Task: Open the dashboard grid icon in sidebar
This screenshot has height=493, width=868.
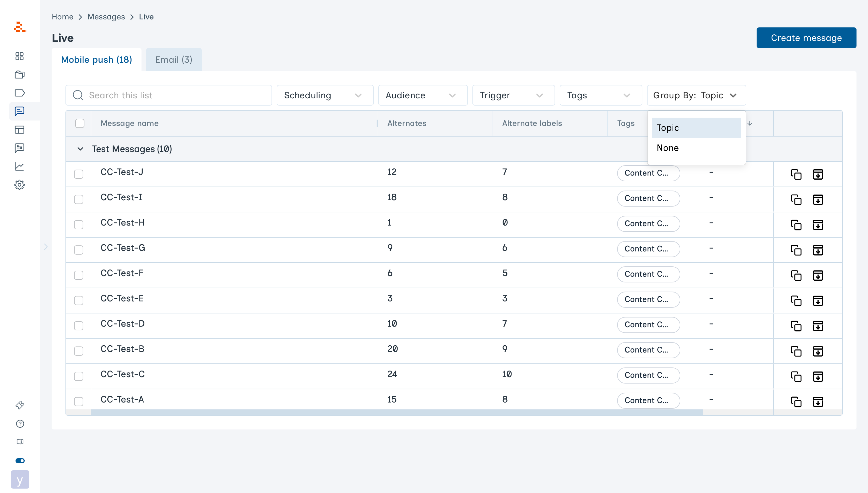Action: [20, 56]
